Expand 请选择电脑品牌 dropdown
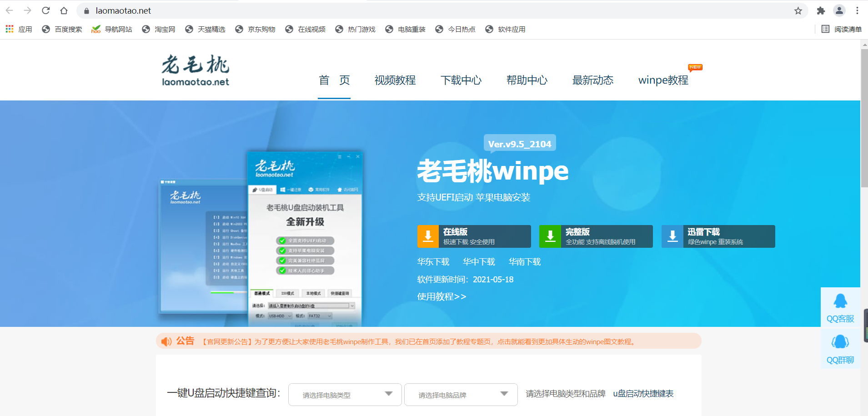The image size is (868, 416). click(461, 395)
